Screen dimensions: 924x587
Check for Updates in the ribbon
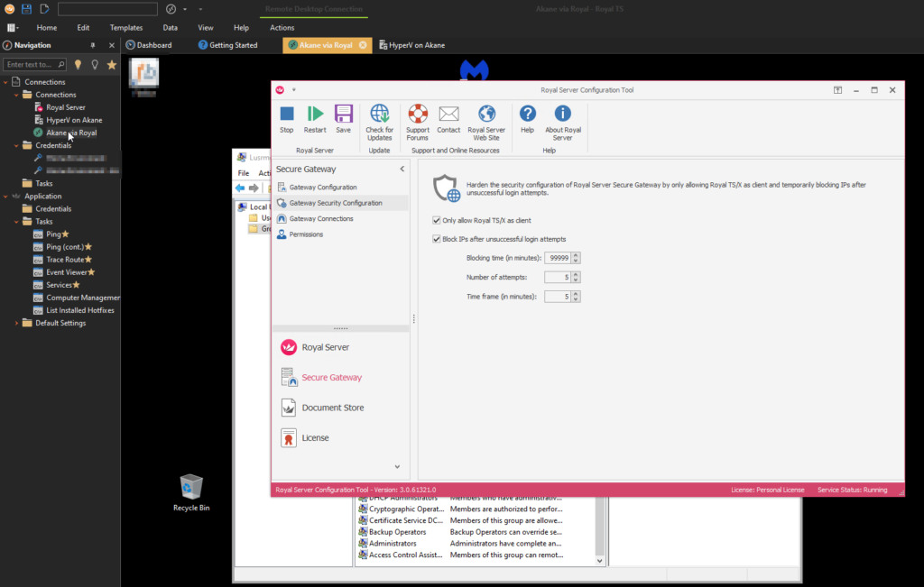(380, 123)
